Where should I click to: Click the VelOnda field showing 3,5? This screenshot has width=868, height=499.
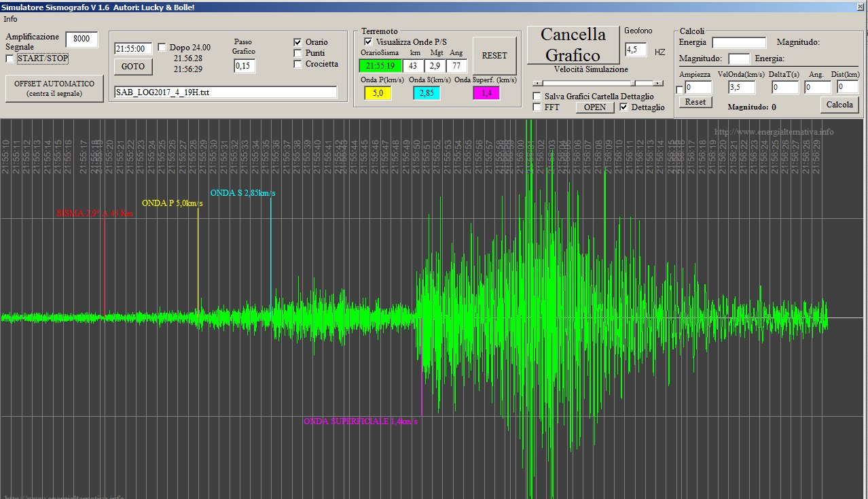coord(742,87)
